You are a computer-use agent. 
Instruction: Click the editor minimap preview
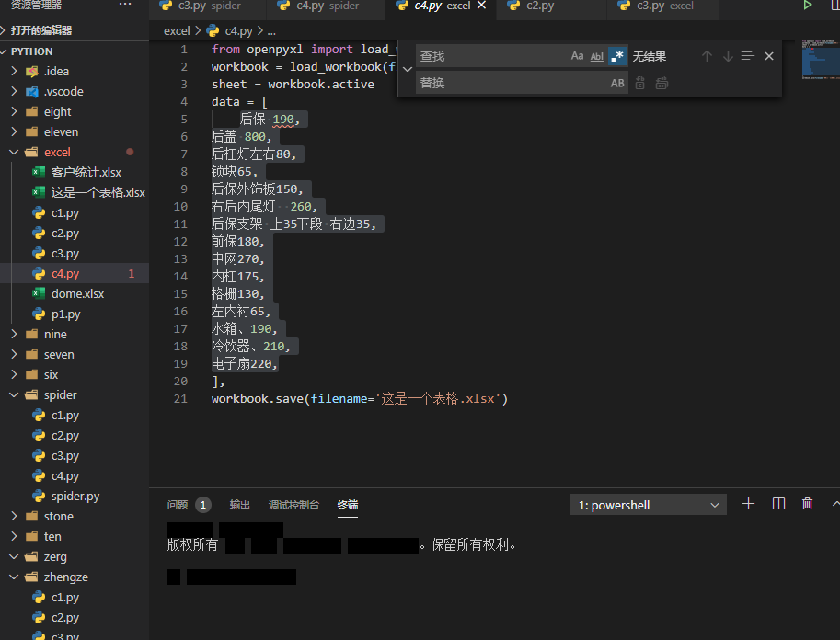point(821,59)
